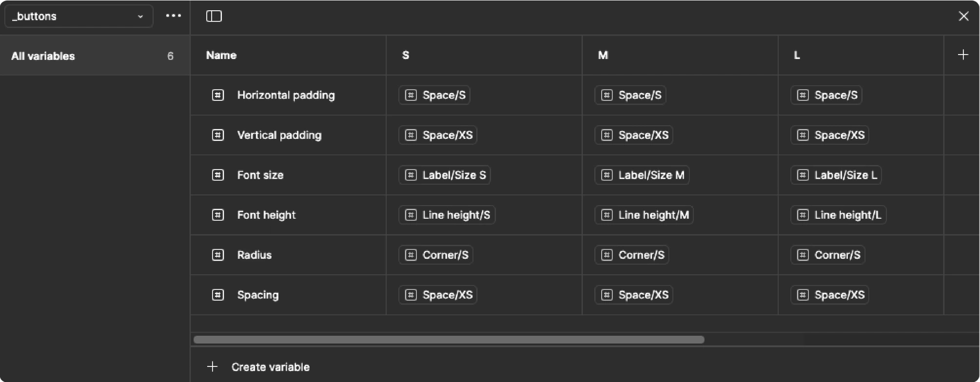This screenshot has height=382, width=980.
Task: Click the number icon beside Font height
Action: (x=218, y=215)
